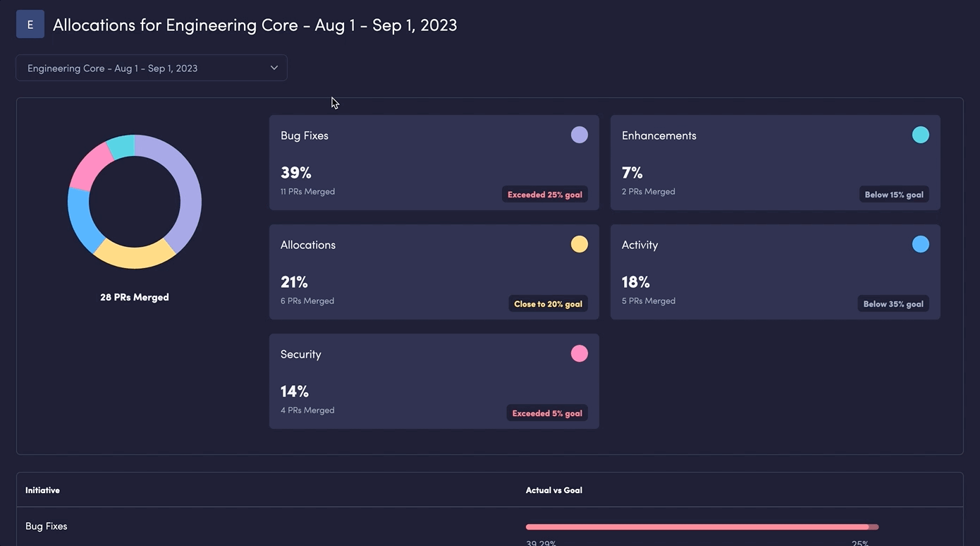Viewport: 980px width, 546px height.
Task: Click the pink Security color dot
Action: [x=579, y=353]
